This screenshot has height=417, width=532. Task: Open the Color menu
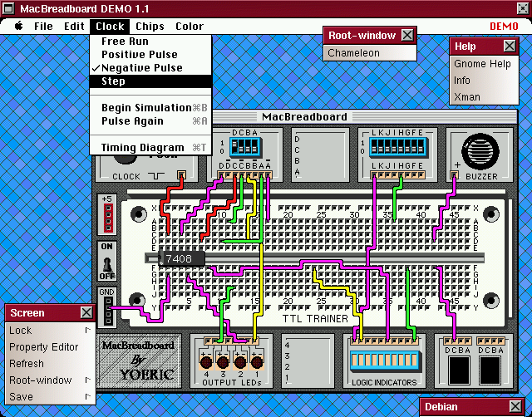coord(190,27)
